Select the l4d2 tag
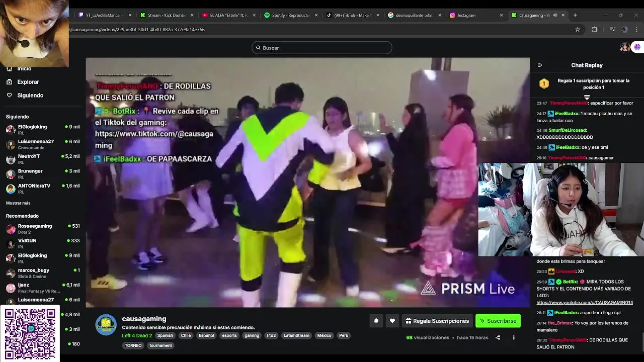Image resolution: width=644 pixels, height=362 pixels. pos(271,335)
